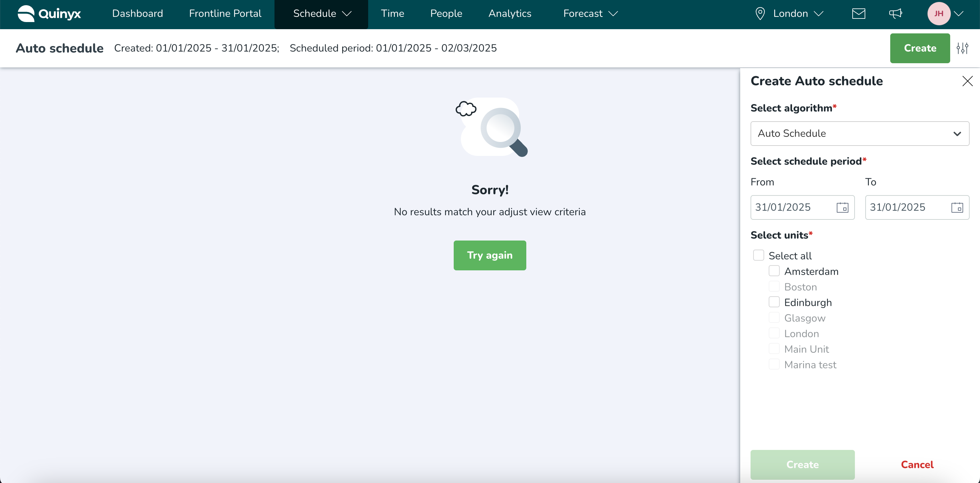Check the London unit checkbox
The width and height of the screenshot is (980, 483).
pyautogui.click(x=774, y=334)
